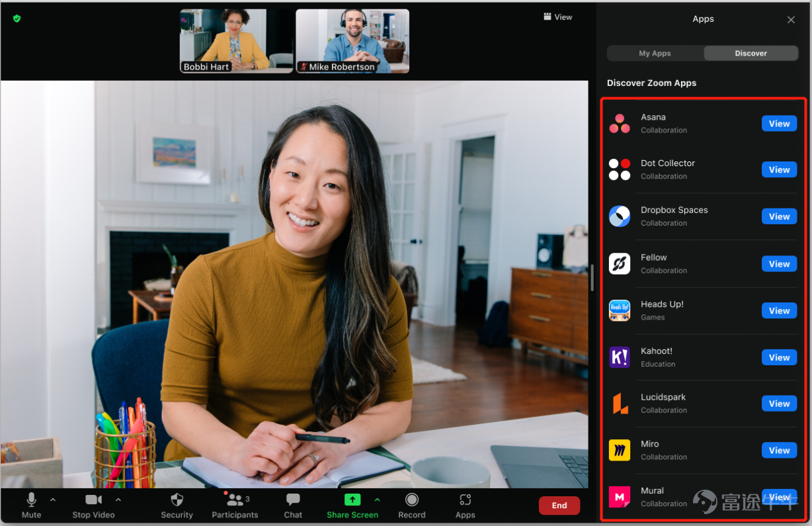Start recording with Record button
This screenshot has width=812, height=526.
click(412, 505)
